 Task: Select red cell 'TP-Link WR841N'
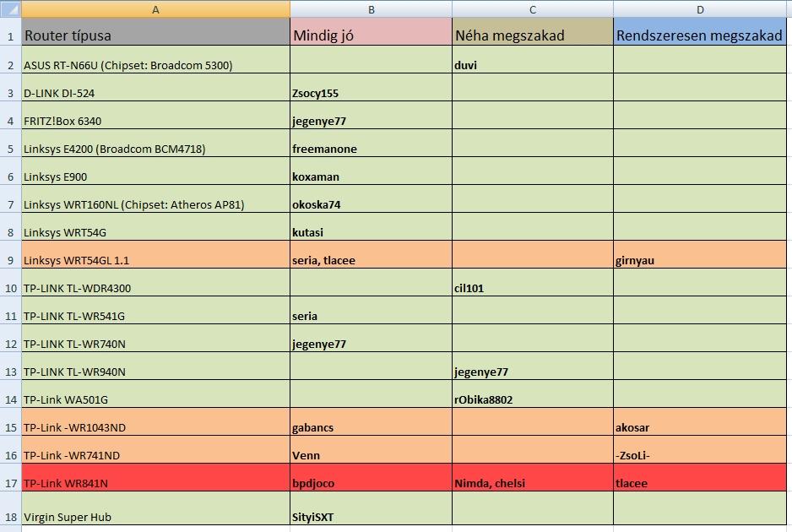(x=155, y=477)
